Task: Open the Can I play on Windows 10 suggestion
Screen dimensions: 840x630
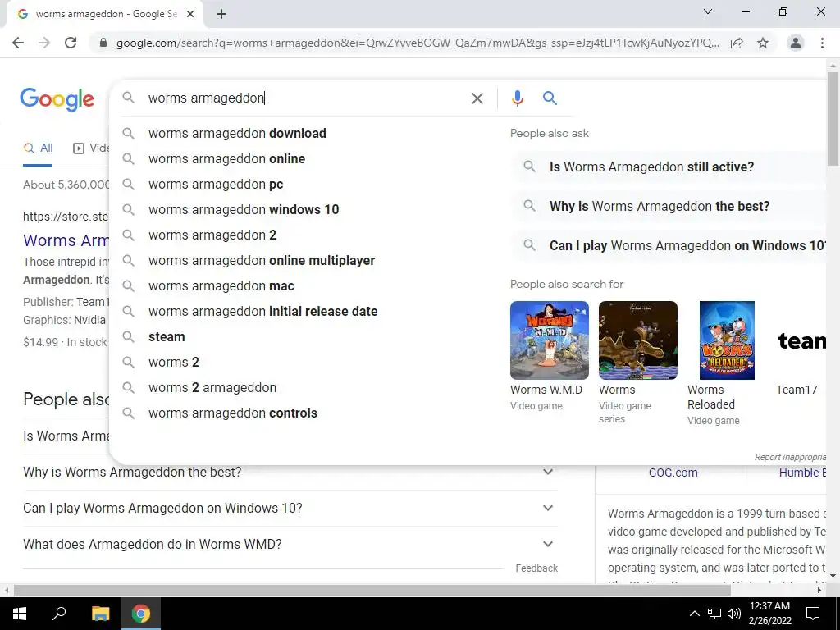Action: tap(669, 246)
